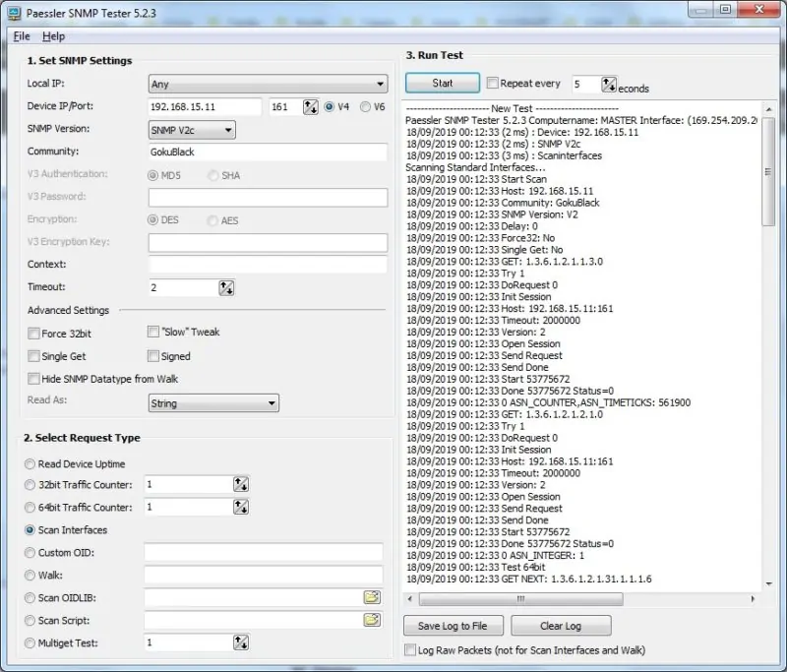
Task: Enable the Force 32bit checkbox
Action: [34, 334]
